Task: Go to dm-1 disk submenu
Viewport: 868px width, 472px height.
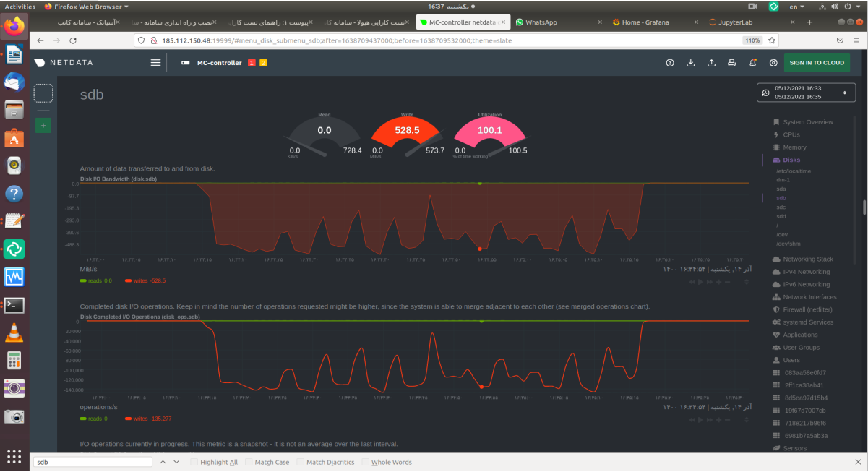Action: [x=783, y=179]
